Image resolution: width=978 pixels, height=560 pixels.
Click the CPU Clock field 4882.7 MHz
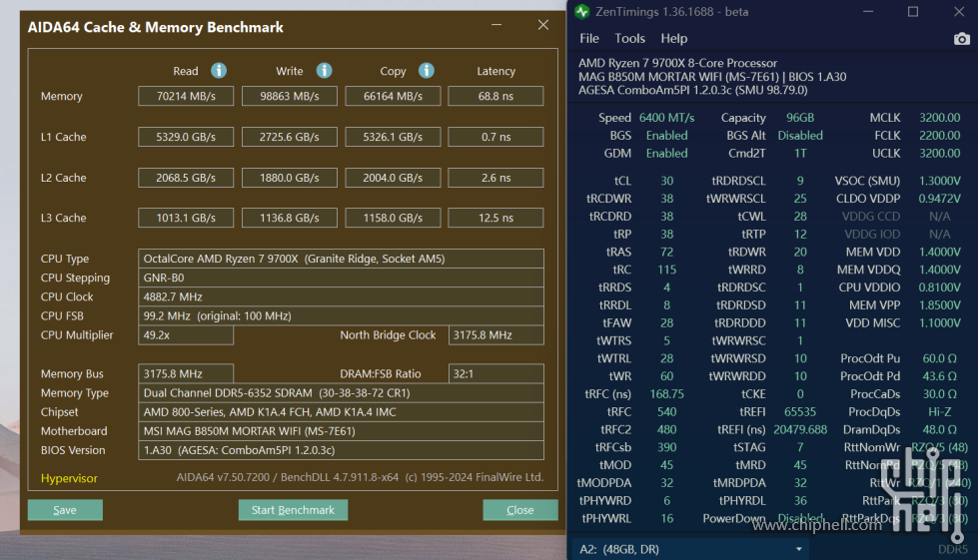pos(342,297)
